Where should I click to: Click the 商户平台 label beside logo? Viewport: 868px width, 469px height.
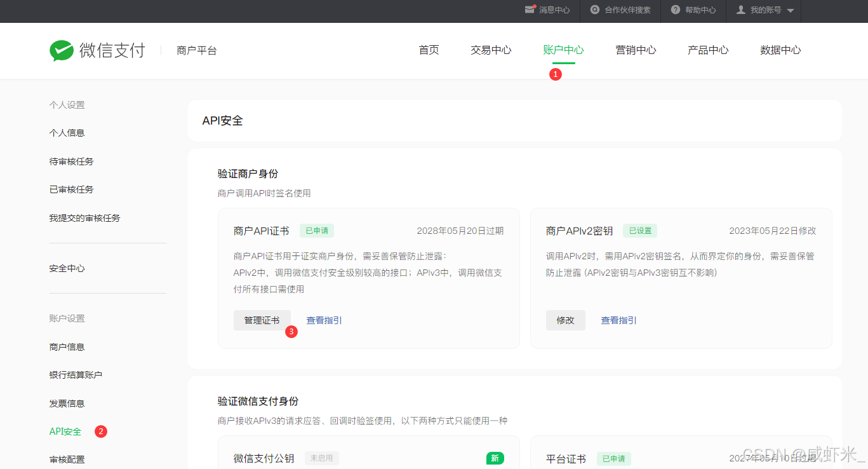click(197, 51)
